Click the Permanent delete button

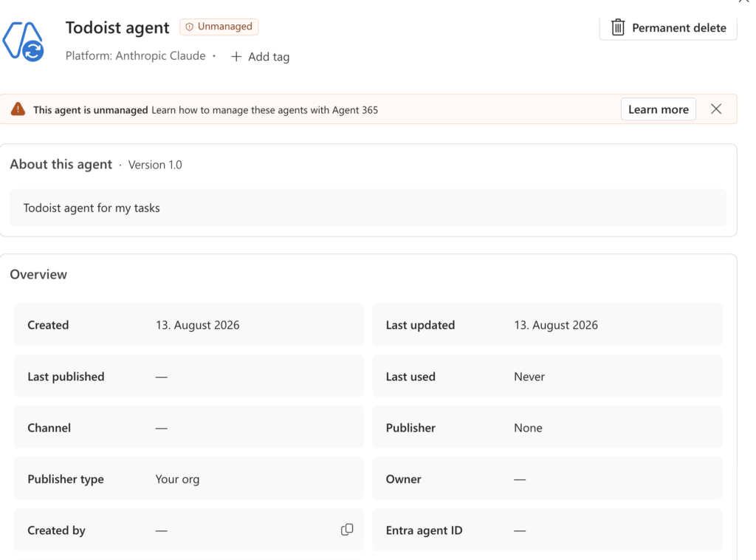click(x=667, y=28)
